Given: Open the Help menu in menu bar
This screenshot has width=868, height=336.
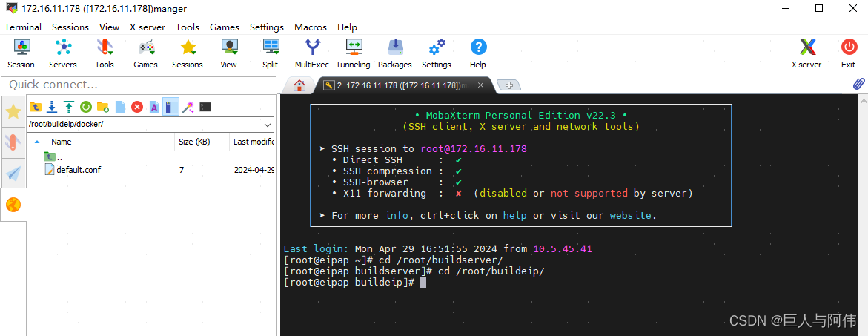Looking at the screenshot, I should [x=347, y=27].
